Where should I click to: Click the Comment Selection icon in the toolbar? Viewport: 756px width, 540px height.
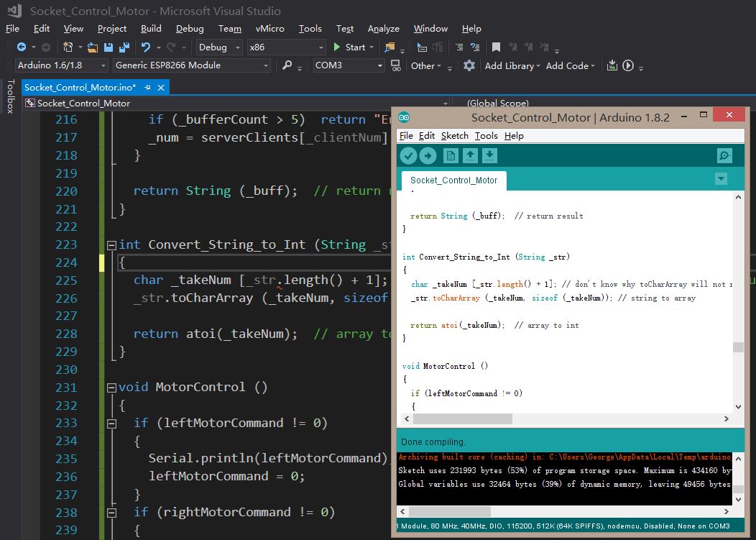[459, 47]
